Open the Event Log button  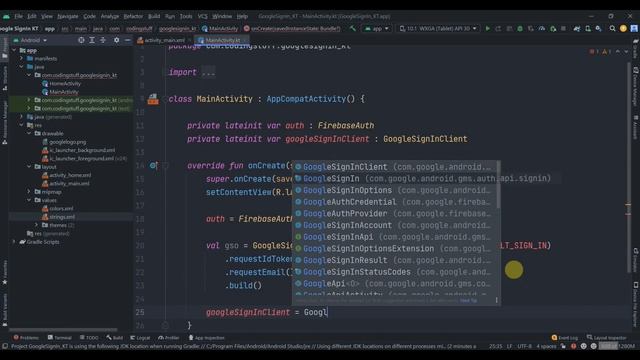coord(565,338)
